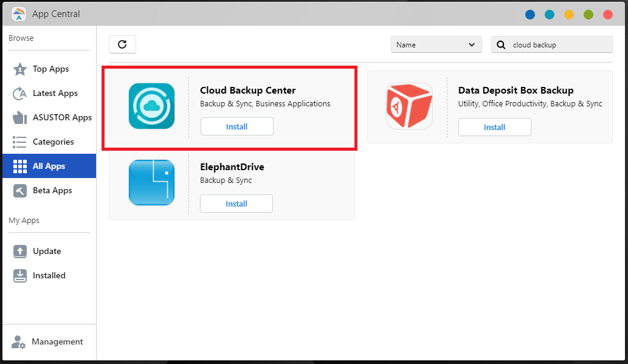Go to Latest Apps
This screenshot has width=628, height=364.
[49, 94]
